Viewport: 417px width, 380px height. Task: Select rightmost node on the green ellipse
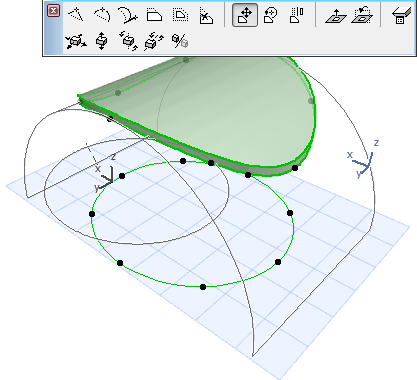[290, 213]
